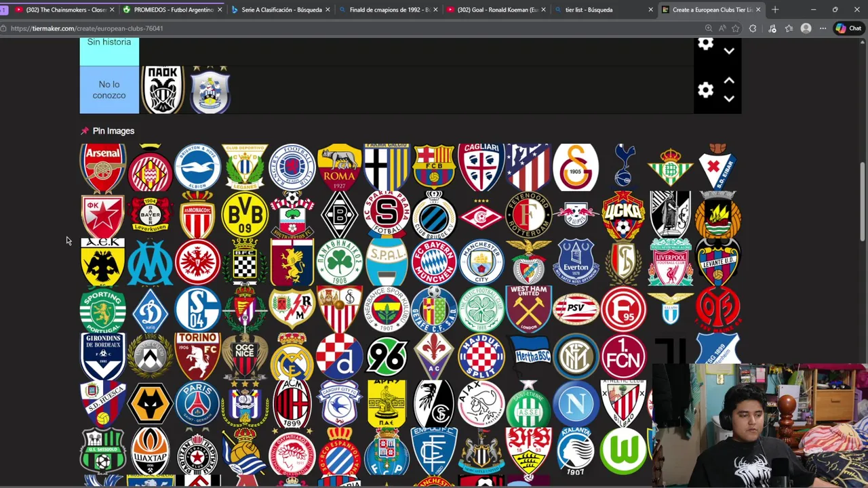Pick the Hajduk Split crest
This screenshot has width=868, height=488.
pos(481,357)
